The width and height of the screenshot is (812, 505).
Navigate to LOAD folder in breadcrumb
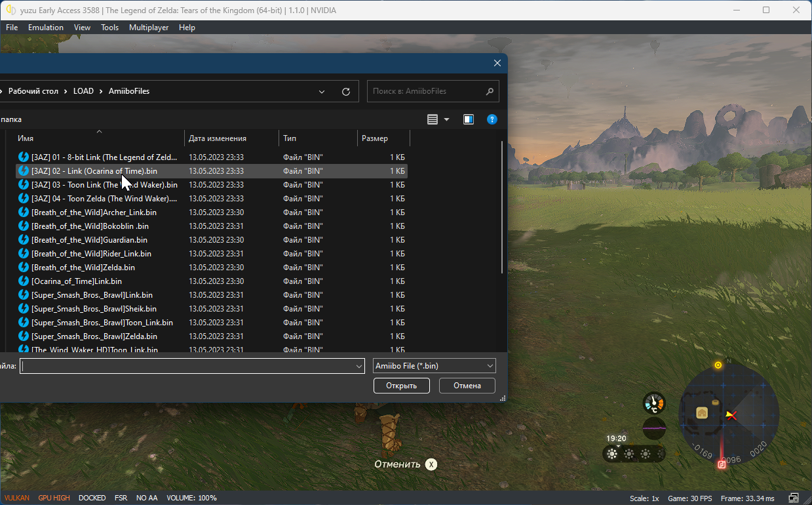coord(83,91)
